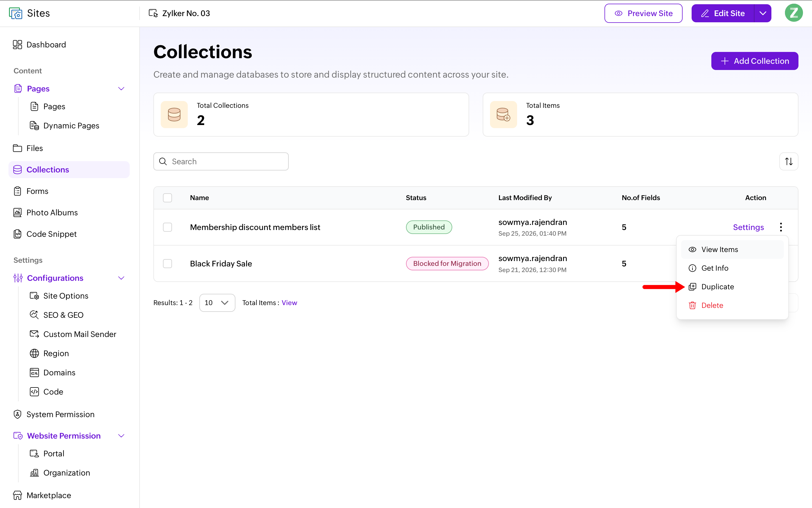Open the Code configuration item
The height and width of the screenshot is (508, 812).
pos(47,392)
